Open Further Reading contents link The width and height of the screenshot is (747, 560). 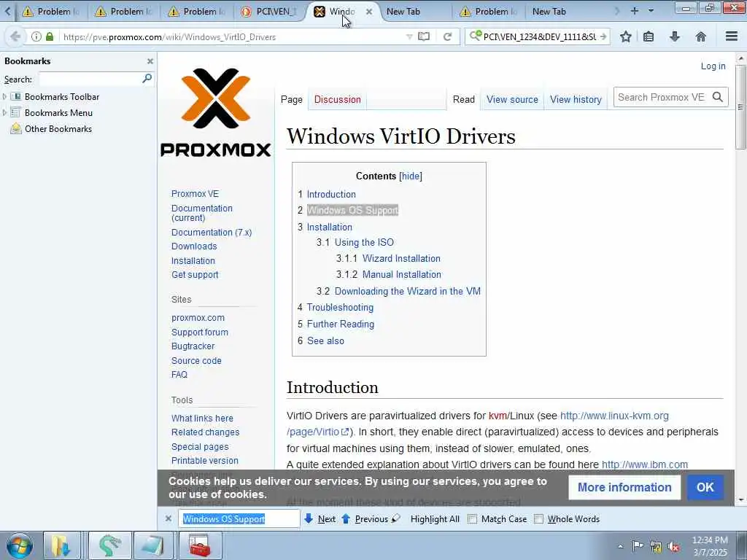point(340,324)
